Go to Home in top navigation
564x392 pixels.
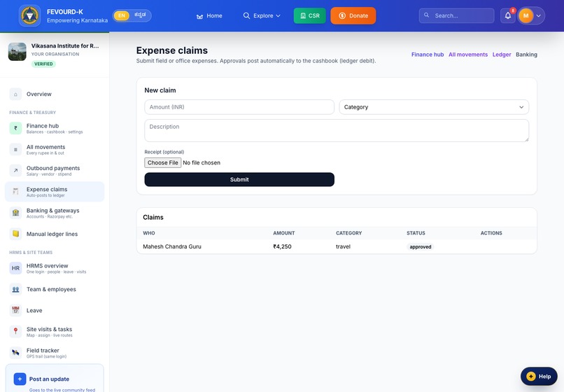click(x=209, y=16)
